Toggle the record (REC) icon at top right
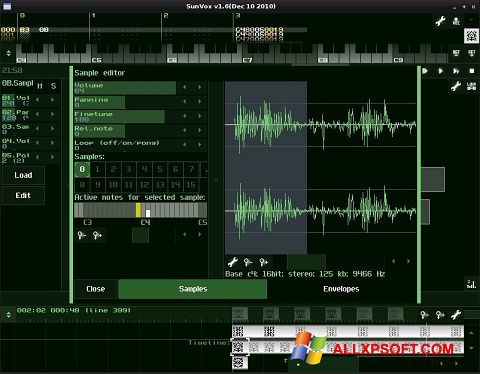 pyautogui.click(x=456, y=21)
